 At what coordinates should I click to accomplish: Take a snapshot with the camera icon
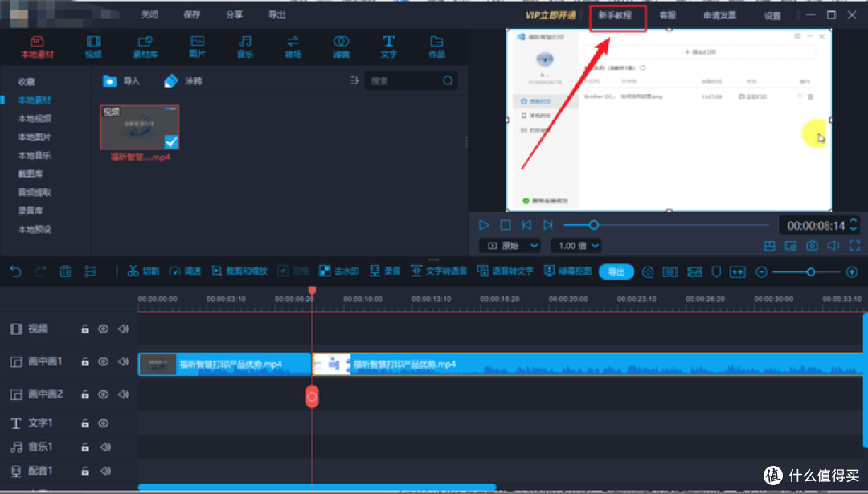[x=812, y=246]
